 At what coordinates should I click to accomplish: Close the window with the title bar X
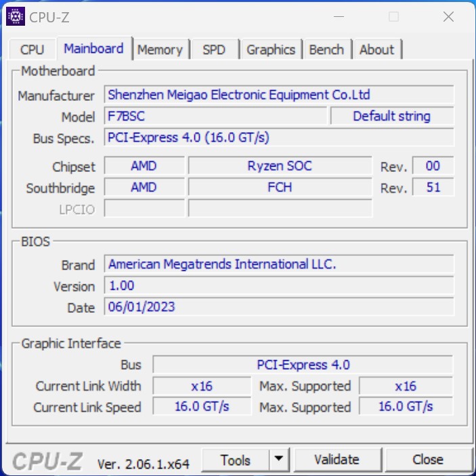pyautogui.click(x=448, y=16)
